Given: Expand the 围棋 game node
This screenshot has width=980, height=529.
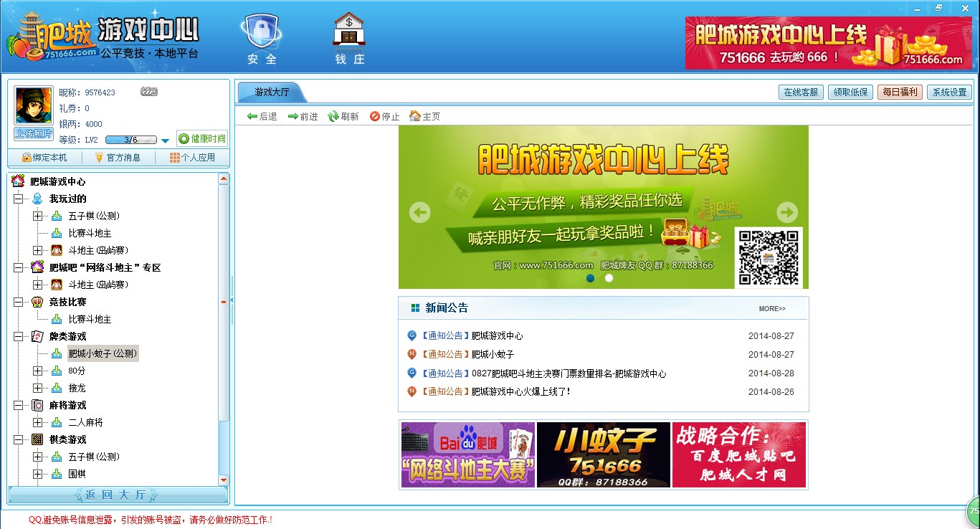Looking at the screenshot, I should tap(38, 474).
